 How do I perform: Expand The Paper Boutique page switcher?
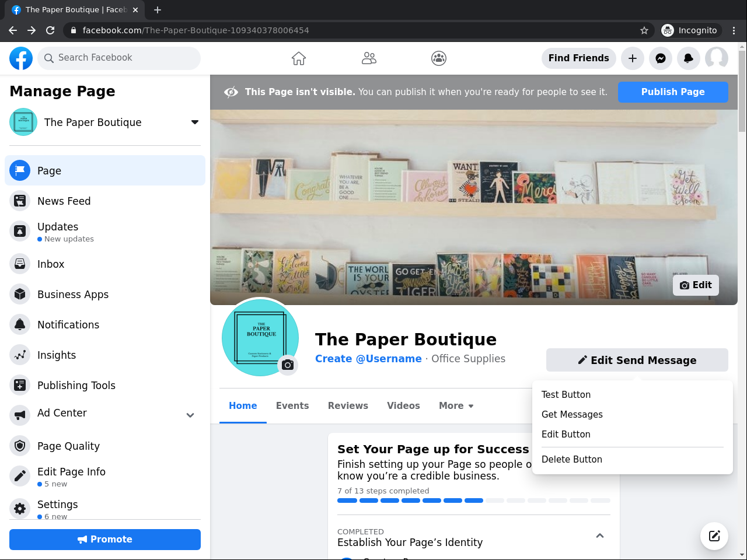point(194,123)
